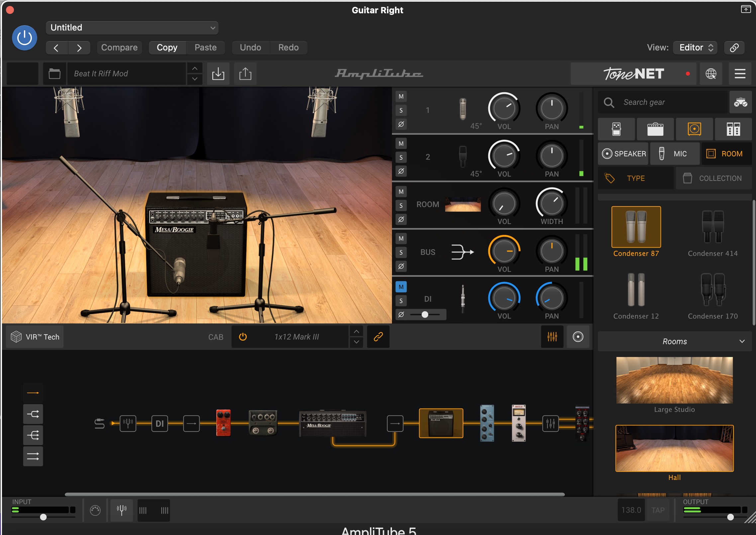Go to next preset arrow
The height and width of the screenshot is (535, 756).
[79, 48]
